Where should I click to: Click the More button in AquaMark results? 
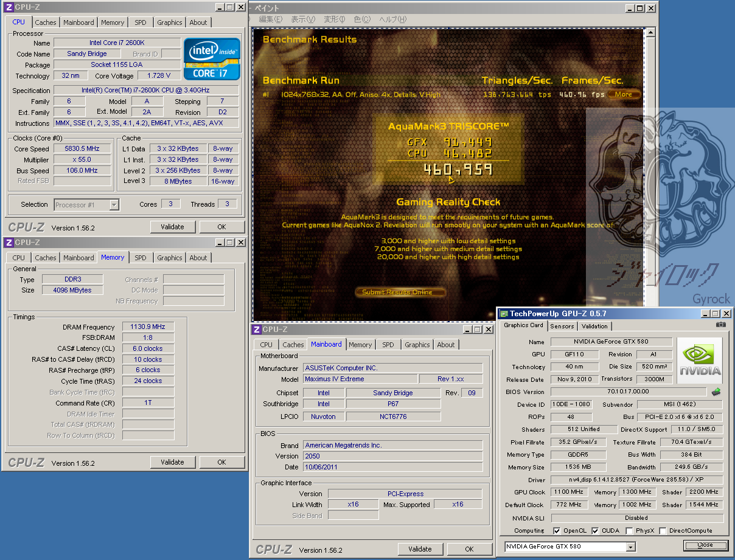[x=624, y=94]
